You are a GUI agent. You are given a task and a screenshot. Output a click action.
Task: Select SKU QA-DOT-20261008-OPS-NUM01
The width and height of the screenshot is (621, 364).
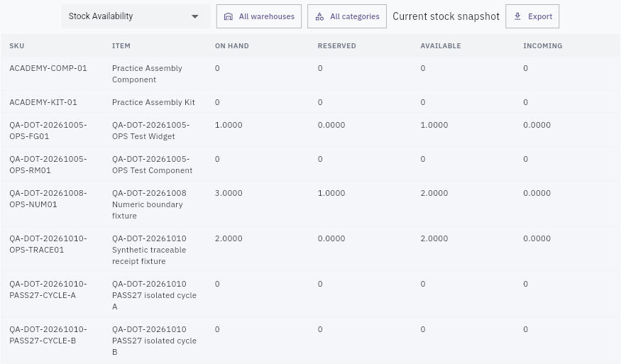tap(48, 199)
